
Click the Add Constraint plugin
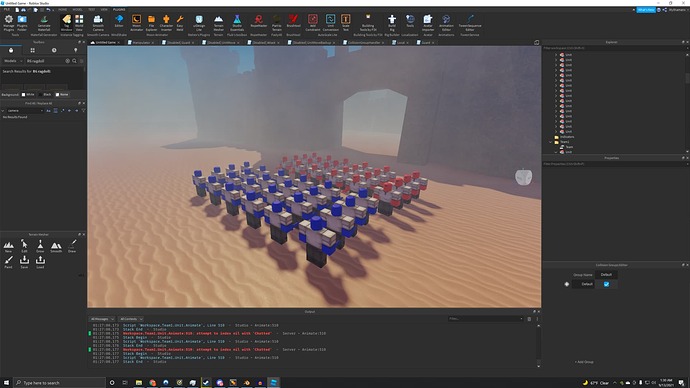(x=313, y=22)
